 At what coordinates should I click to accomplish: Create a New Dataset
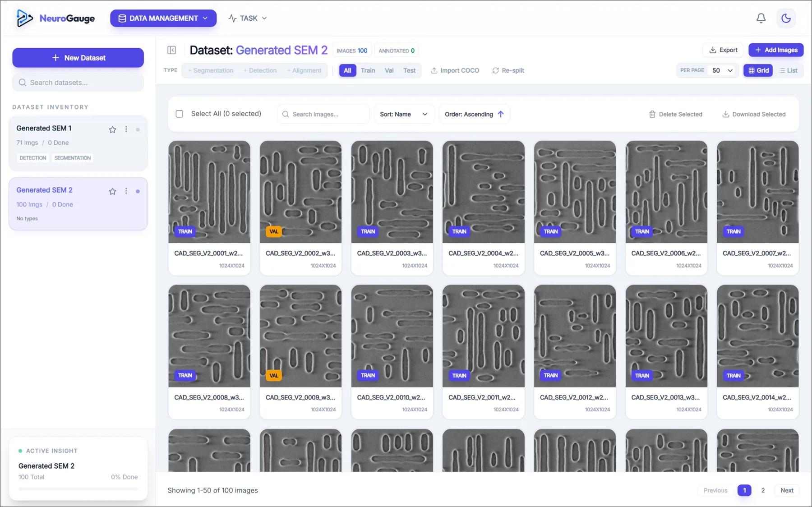click(78, 58)
